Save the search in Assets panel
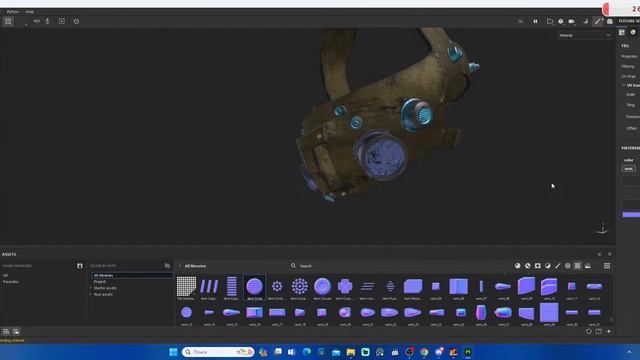The height and width of the screenshot is (360, 640). tap(80, 266)
